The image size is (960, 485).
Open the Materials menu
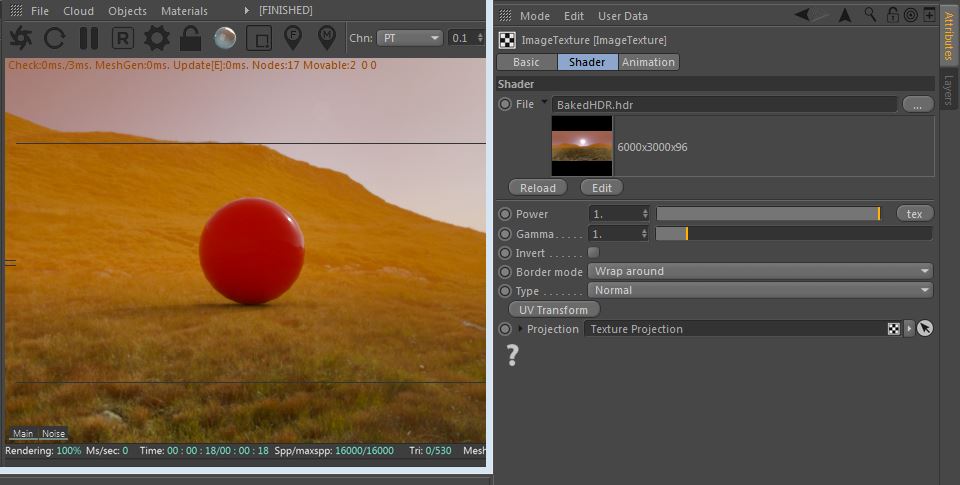[184, 11]
